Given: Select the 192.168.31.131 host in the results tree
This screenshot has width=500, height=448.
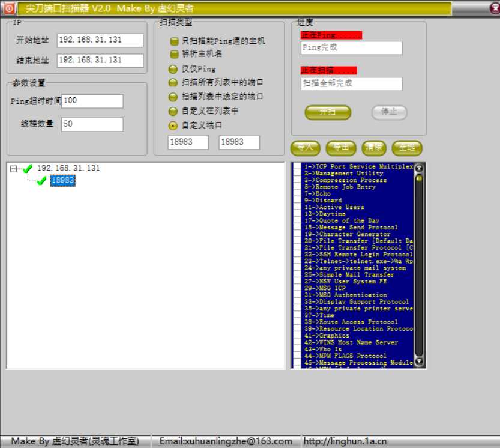Looking at the screenshot, I should point(68,168).
